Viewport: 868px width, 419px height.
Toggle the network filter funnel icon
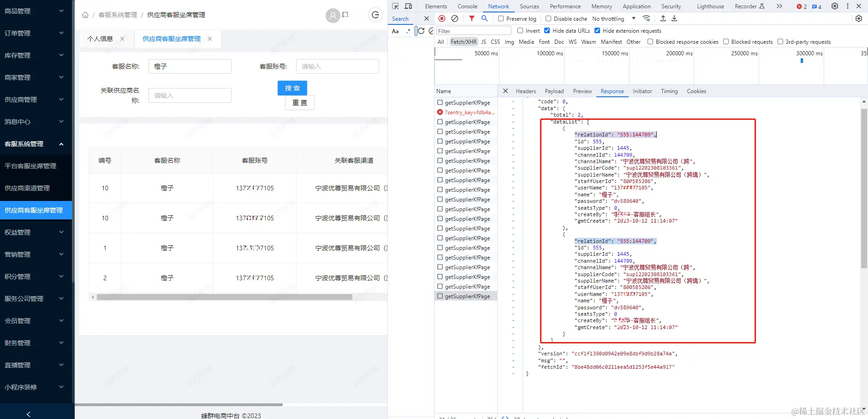[x=471, y=18]
